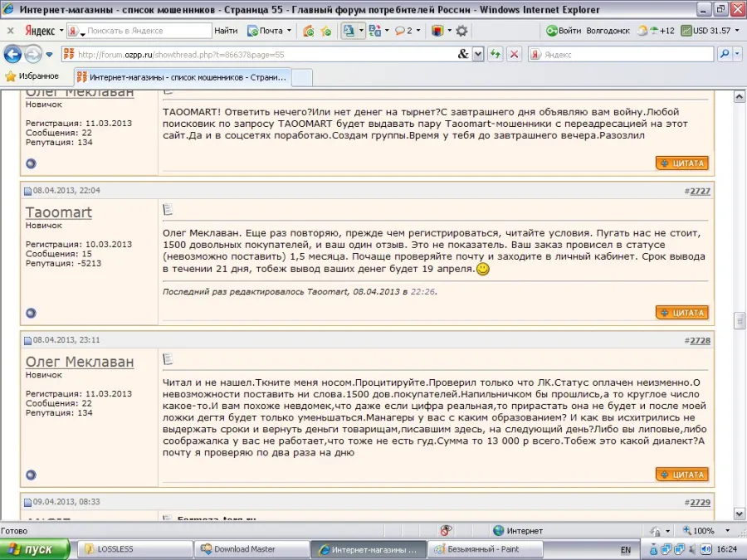Click the Интернет security zone indicator
747x560 pixels.
pyautogui.click(x=518, y=530)
